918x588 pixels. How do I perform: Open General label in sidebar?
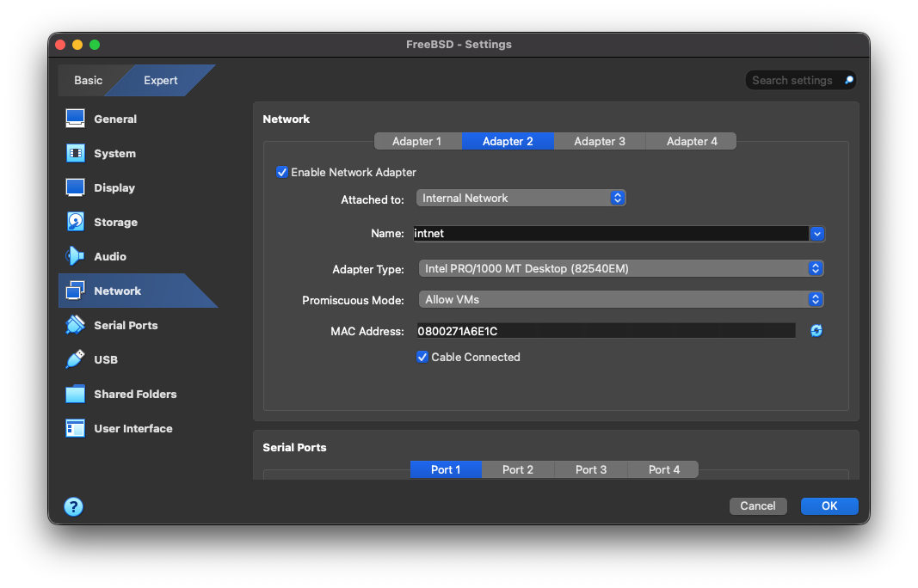(115, 119)
